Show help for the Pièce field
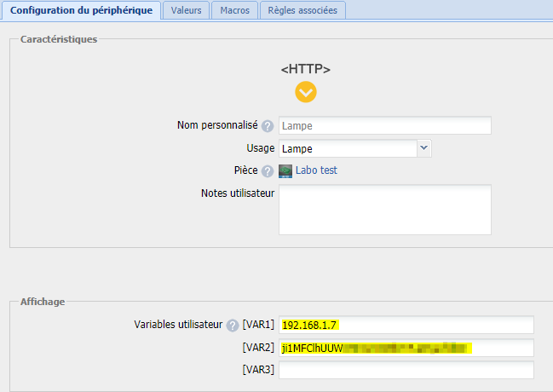This screenshot has width=553, height=392. [x=268, y=171]
